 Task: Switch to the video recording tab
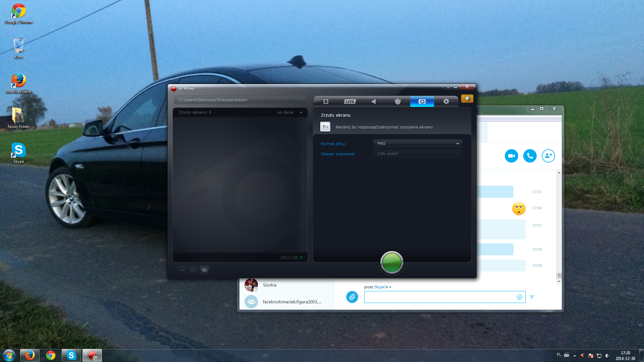(325, 102)
